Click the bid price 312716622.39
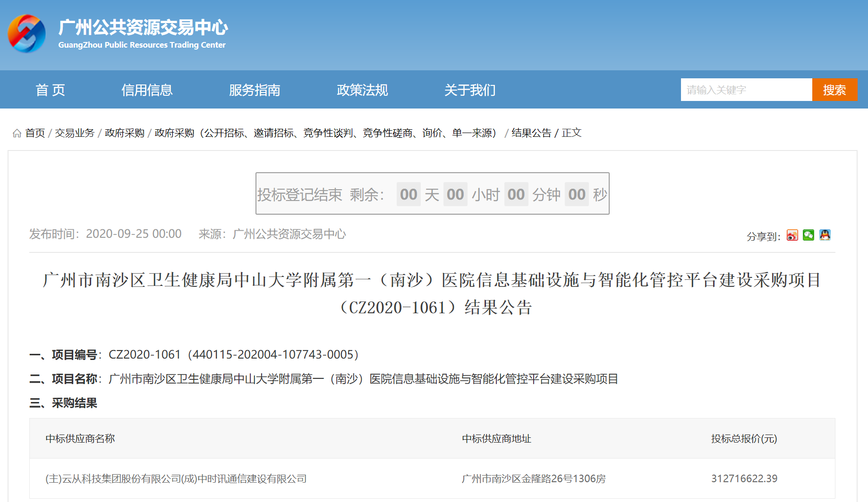868x502 pixels. click(744, 479)
